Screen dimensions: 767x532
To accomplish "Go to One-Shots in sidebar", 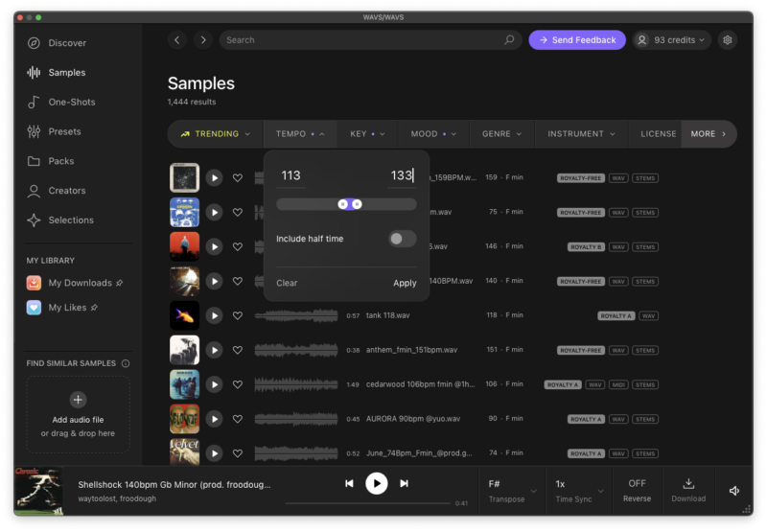I will (x=72, y=103).
